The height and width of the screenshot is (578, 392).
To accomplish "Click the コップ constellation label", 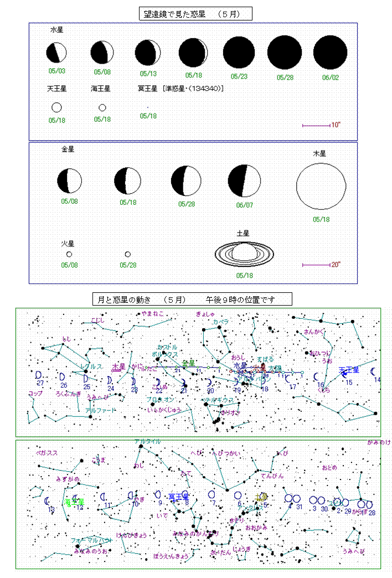I will click(x=35, y=393).
